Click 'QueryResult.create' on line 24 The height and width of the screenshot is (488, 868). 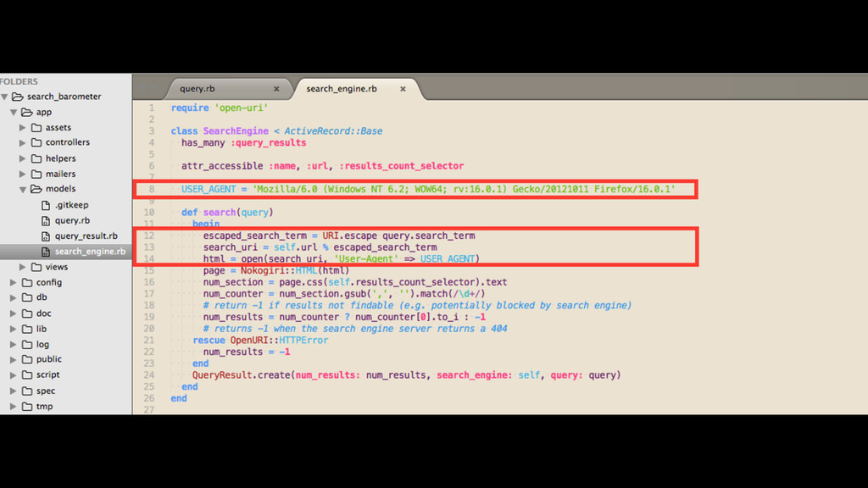(242, 375)
